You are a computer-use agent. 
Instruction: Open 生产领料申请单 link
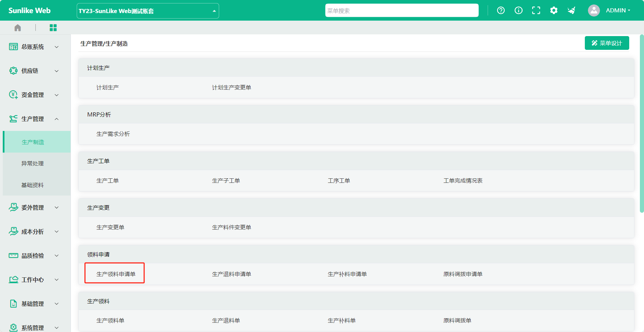pyautogui.click(x=116, y=274)
